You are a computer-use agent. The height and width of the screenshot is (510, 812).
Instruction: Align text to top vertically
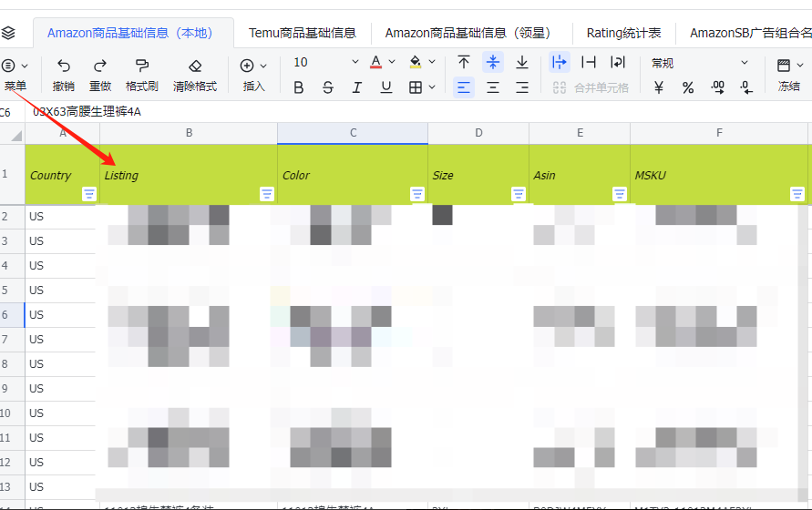(464, 63)
